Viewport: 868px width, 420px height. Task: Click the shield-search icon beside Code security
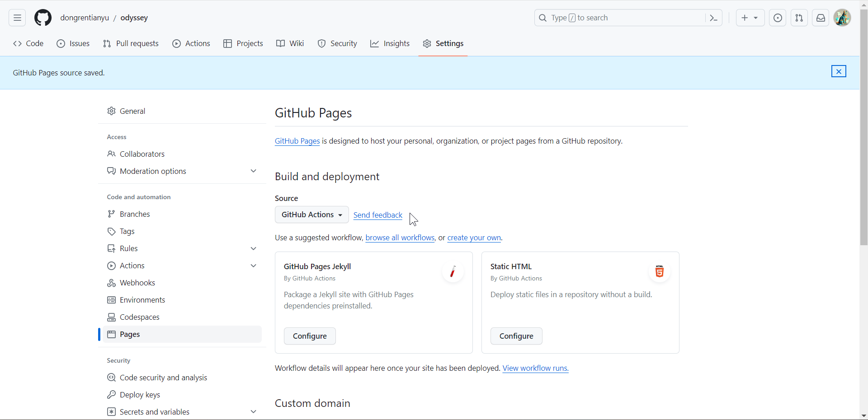click(x=111, y=378)
